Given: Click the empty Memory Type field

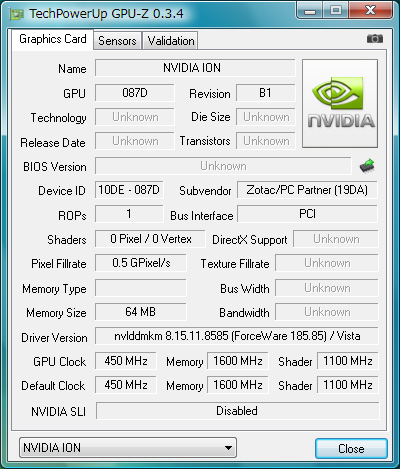Looking at the screenshot, I should [x=141, y=288].
